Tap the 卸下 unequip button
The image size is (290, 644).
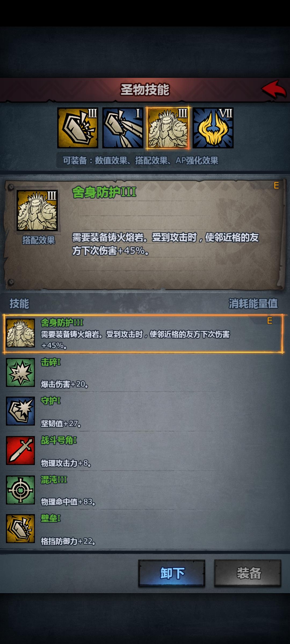pyautogui.click(x=172, y=573)
